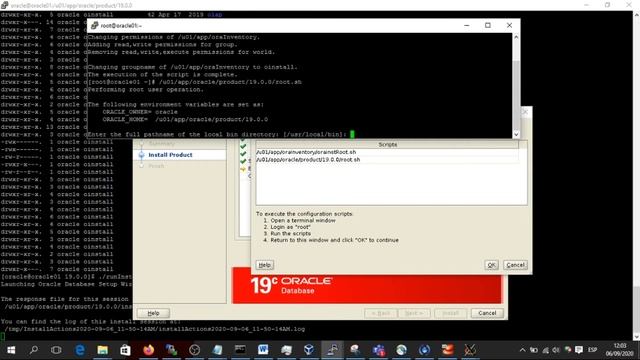Open the notepad-style taskbar icon
640x360 pixels.
pyautogui.click(x=217, y=350)
